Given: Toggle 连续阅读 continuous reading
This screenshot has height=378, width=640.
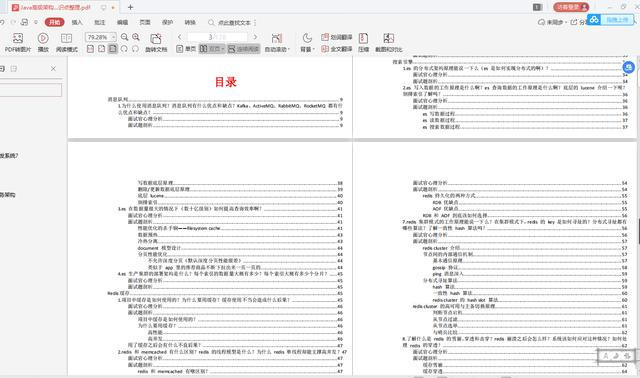Looking at the screenshot, I should 243,49.
